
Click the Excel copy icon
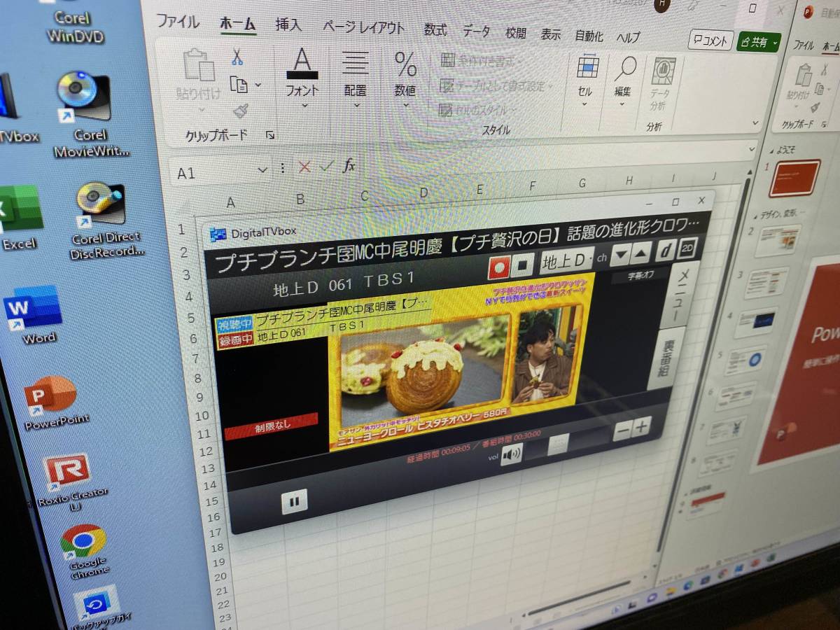(x=240, y=85)
